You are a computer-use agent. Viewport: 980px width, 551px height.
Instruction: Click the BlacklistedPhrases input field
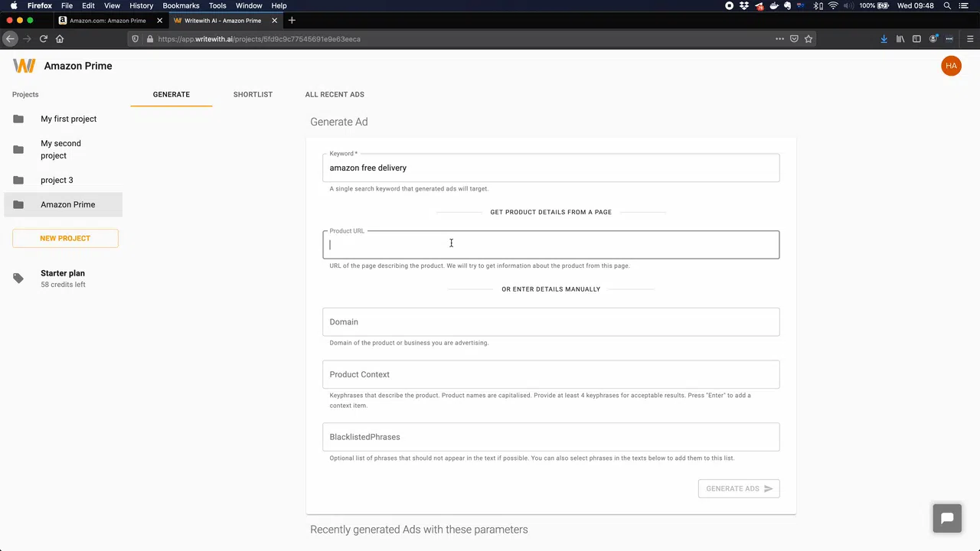[x=551, y=437]
